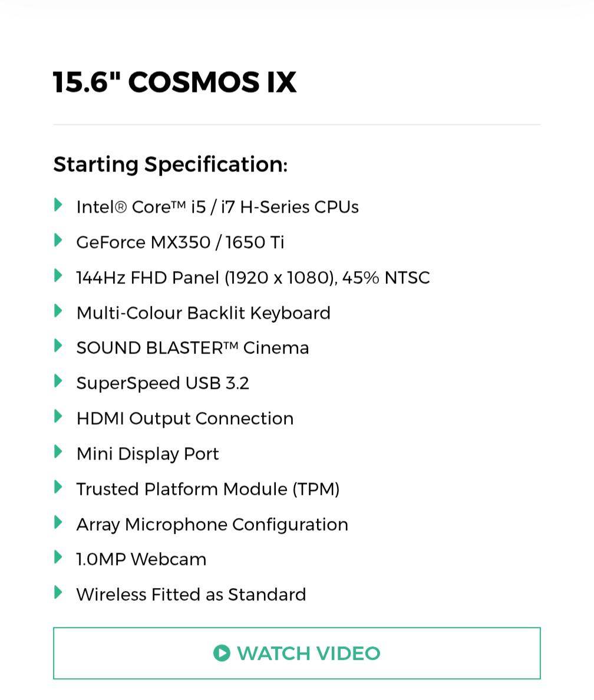Screen dimensions: 594x700
Task: Click the arrow bullet beside Array Microphone Configuration
Action: point(58,522)
